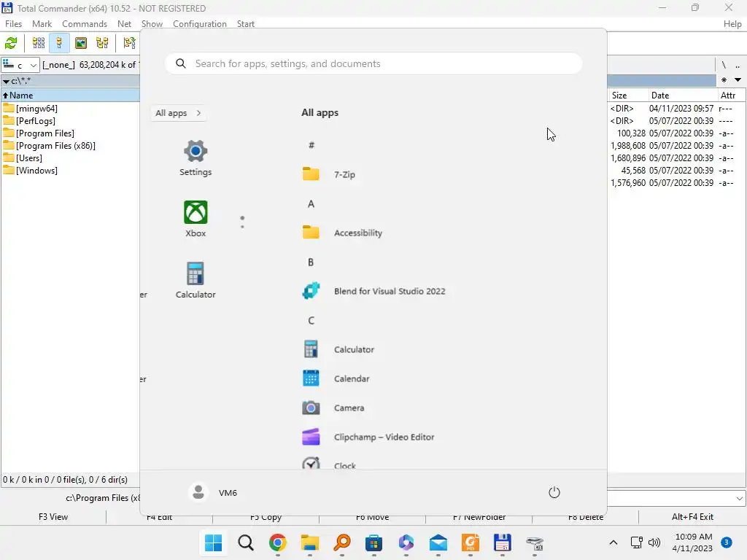Jump to letter A section header

click(311, 204)
